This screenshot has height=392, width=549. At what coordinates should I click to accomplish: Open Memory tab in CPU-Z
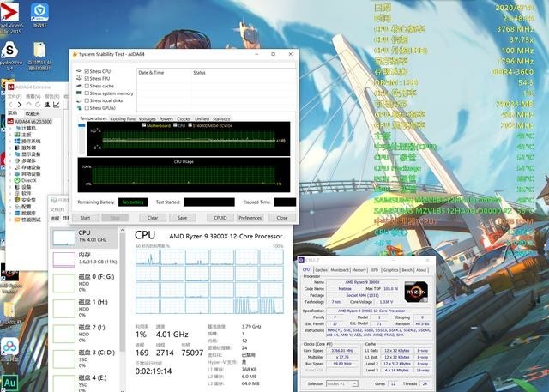point(359,270)
